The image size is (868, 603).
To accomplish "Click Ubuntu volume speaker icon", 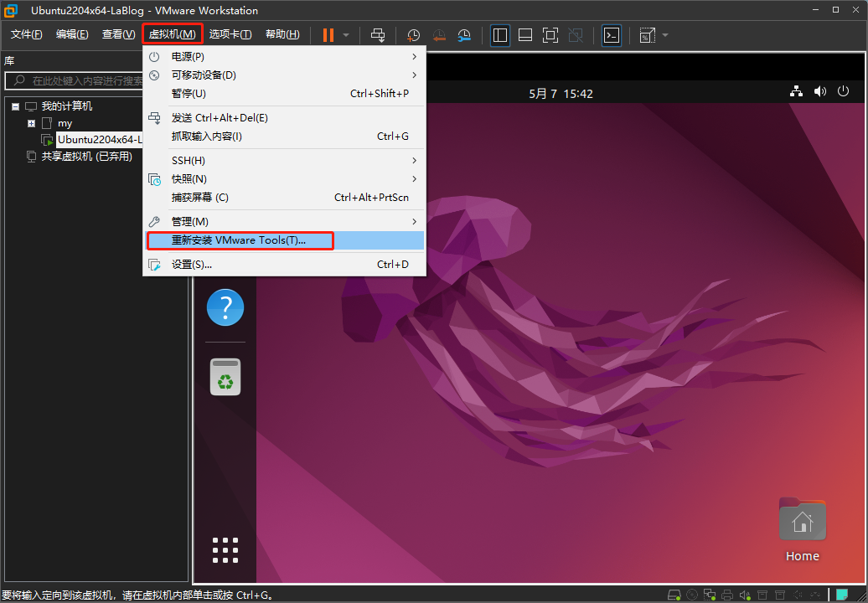I will (x=820, y=92).
